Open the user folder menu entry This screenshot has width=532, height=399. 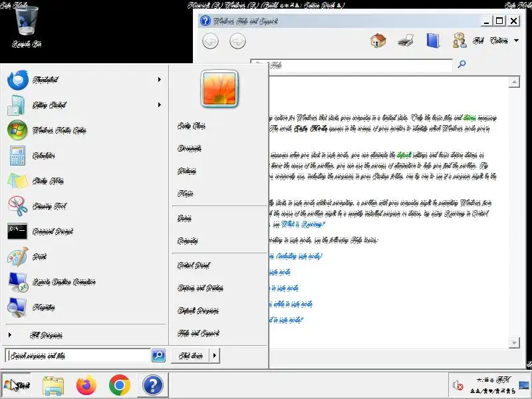click(x=192, y=126)
